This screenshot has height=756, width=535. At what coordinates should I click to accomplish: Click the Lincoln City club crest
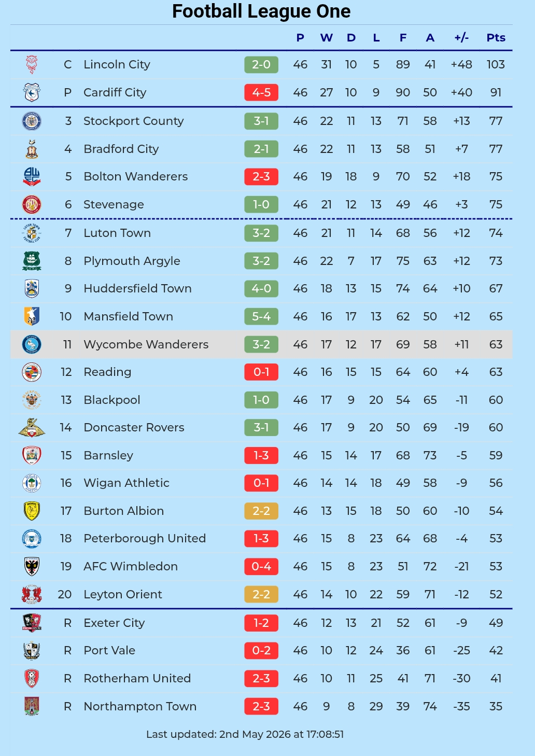(32, 64)
